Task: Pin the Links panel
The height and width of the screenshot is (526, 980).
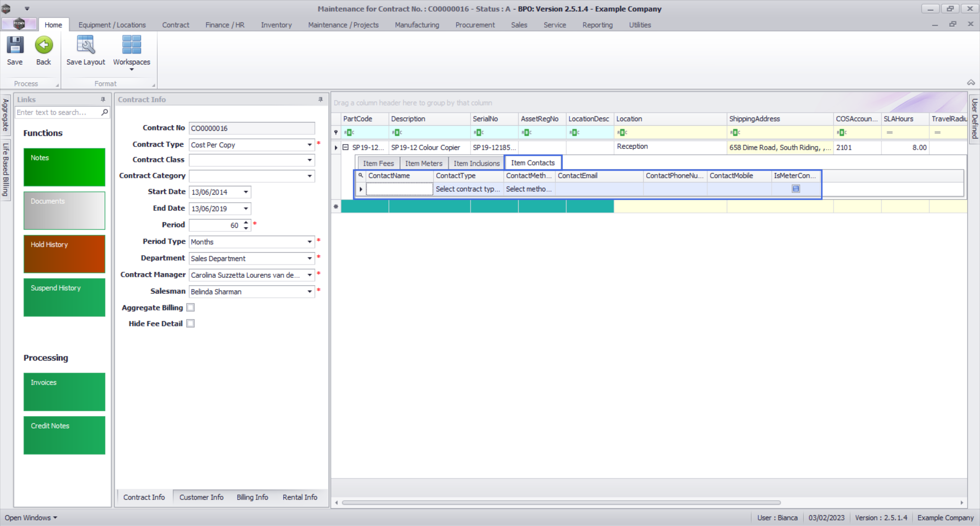Action: (103, 100)
